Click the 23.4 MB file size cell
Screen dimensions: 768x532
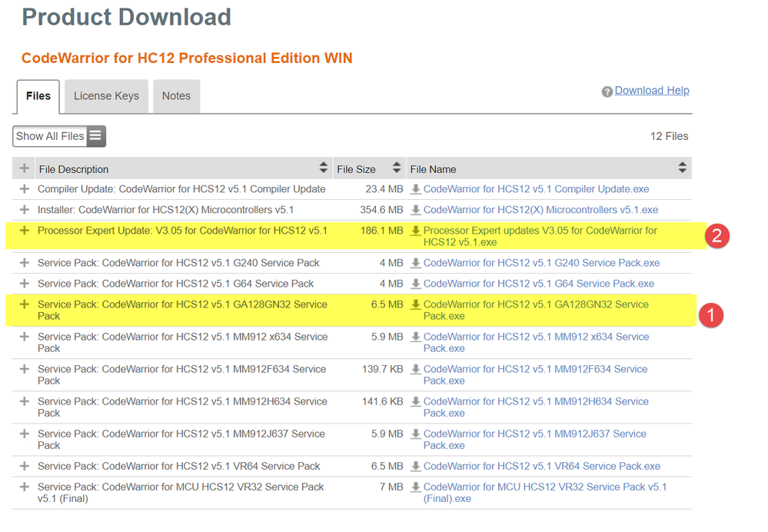point(384,189)
